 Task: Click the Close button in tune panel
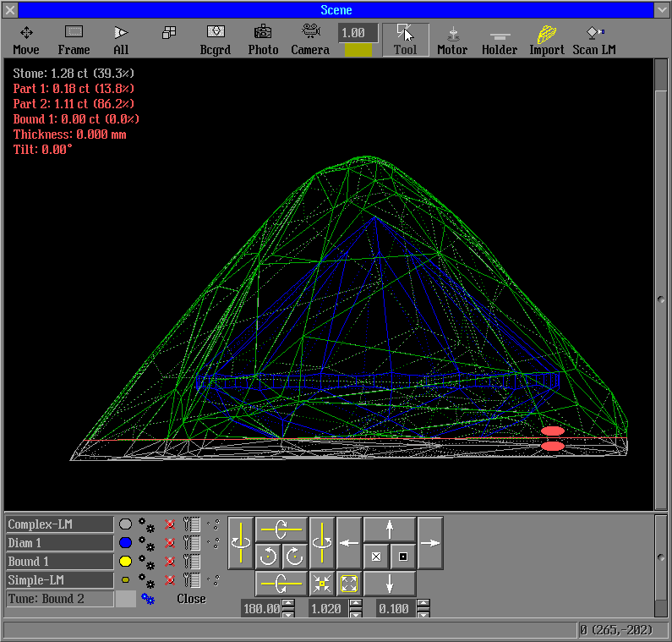pyautogui.click(x=191, y=599)
